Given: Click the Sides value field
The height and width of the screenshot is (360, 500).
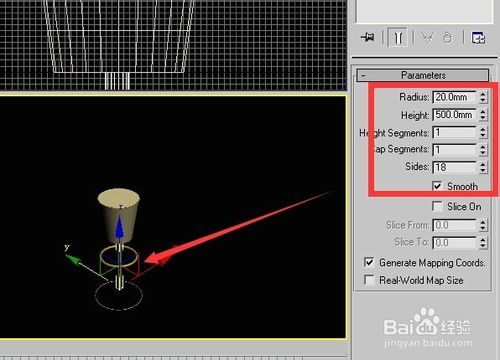Looking at the screenshot, I should tap(455, 167).
